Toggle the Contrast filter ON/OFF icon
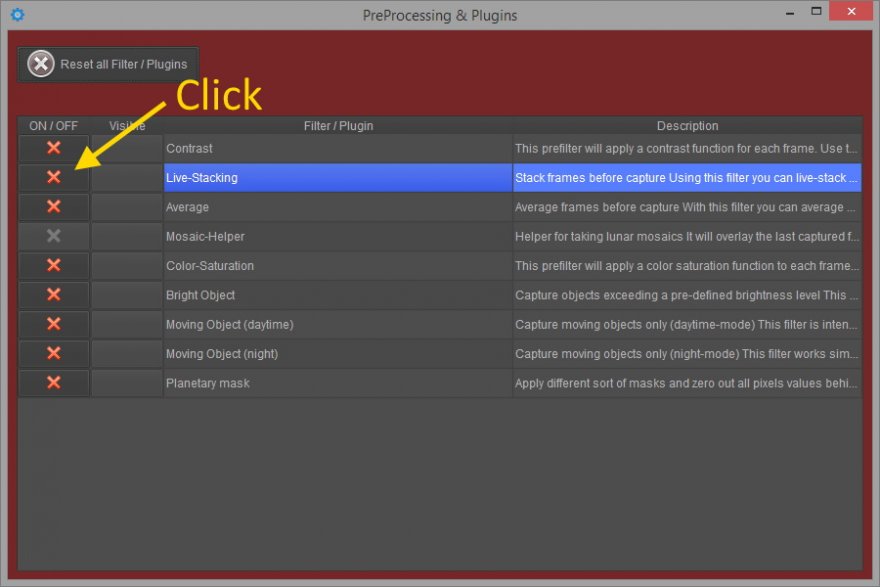The height and width of the screenshot is (587, 880). click(54, 148)
